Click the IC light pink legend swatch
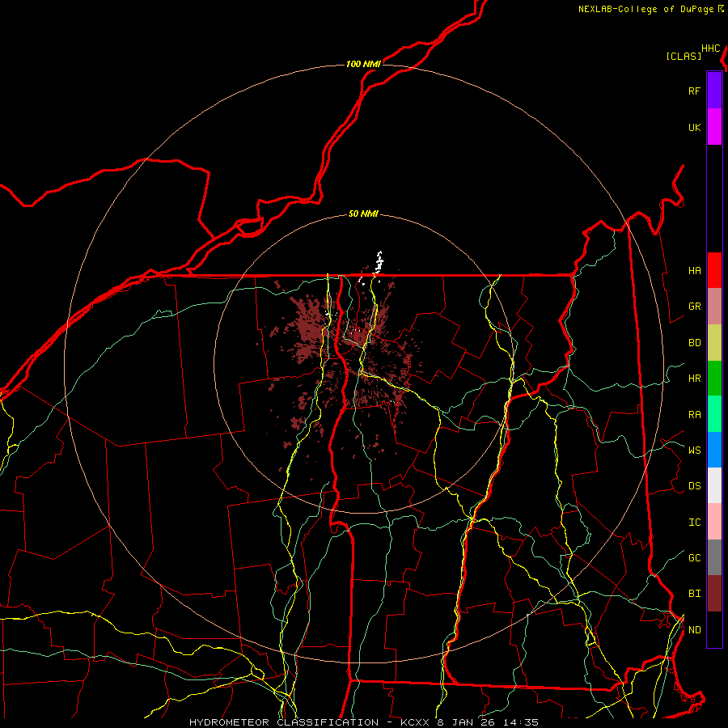Screen dimensions: 728x728 (714, 522)
